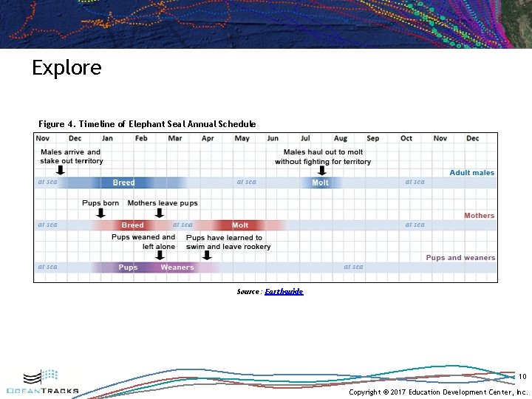Image resolution: width=532 pixels, height=399 pixels.
Task: Click 'at sea' between Adult males Breed and Molt
Action: click(246, 182)
